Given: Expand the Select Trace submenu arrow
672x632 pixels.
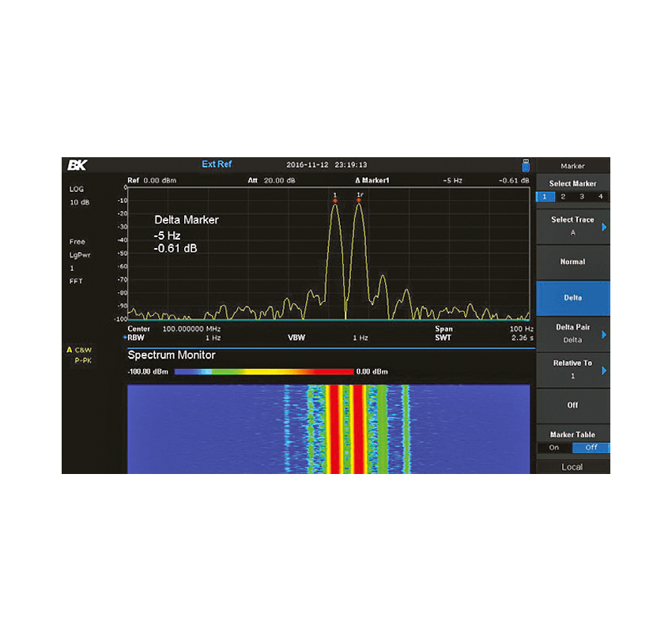Looking at the screenshot, I should [x=604, y=227].
